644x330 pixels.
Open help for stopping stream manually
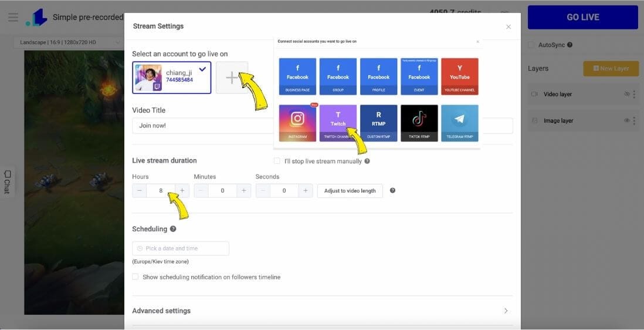pos(367,161)
